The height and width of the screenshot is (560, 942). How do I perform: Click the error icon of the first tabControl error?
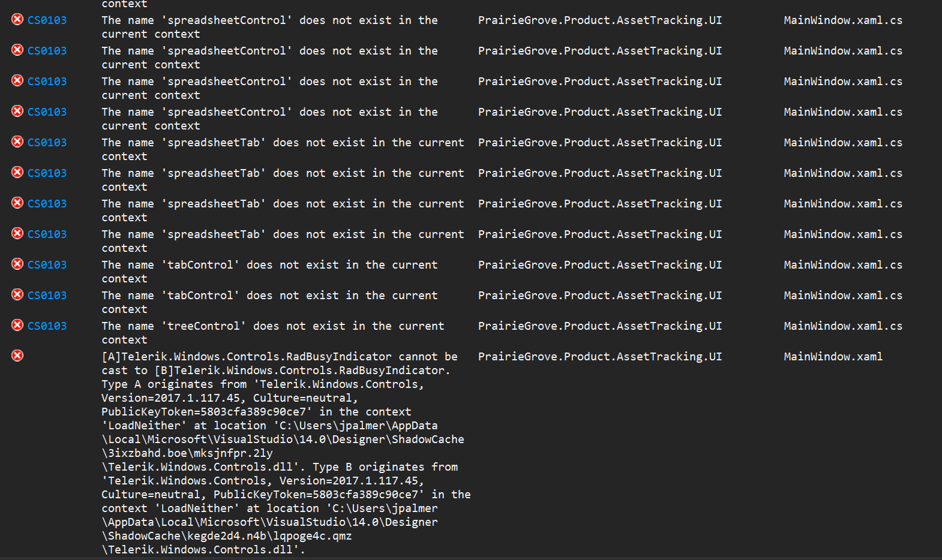17,264
